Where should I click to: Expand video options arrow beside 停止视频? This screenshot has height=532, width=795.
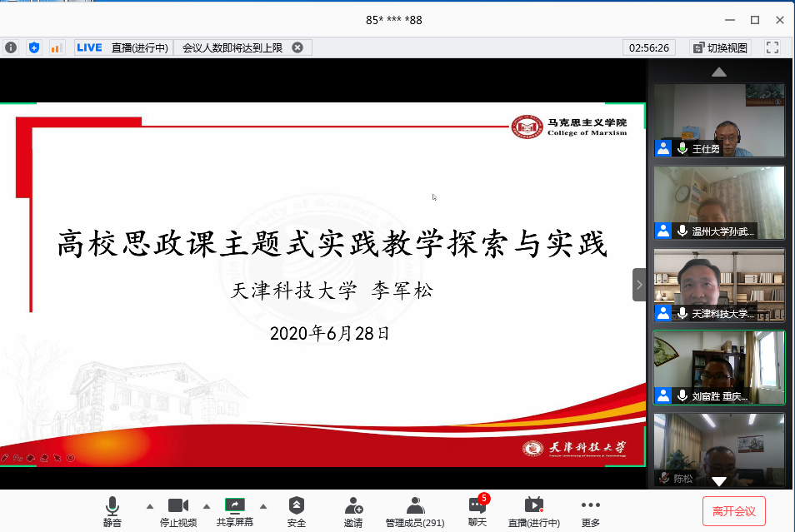207,505
